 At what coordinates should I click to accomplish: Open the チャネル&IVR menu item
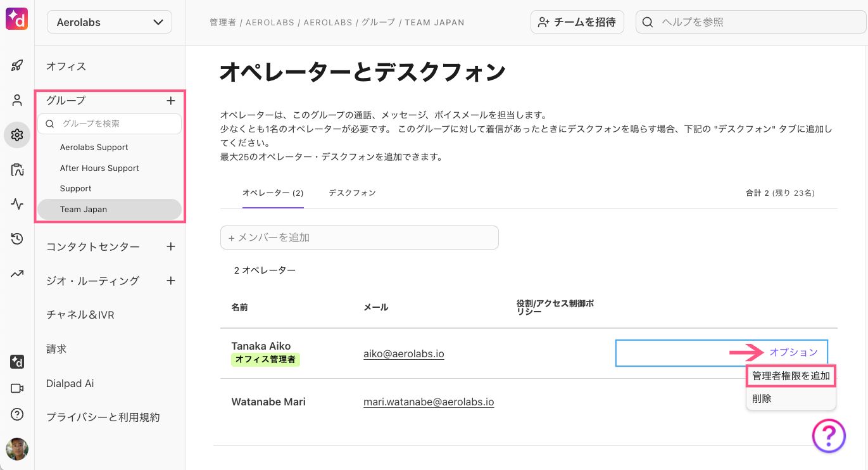(x=80, y=315)
